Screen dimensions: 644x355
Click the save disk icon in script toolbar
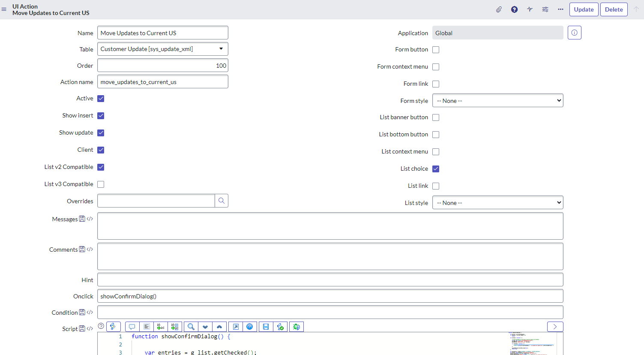266,327
